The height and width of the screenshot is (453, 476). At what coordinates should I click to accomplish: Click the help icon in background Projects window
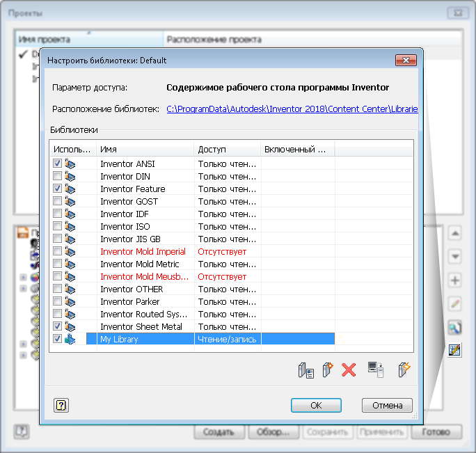[22, 431]
